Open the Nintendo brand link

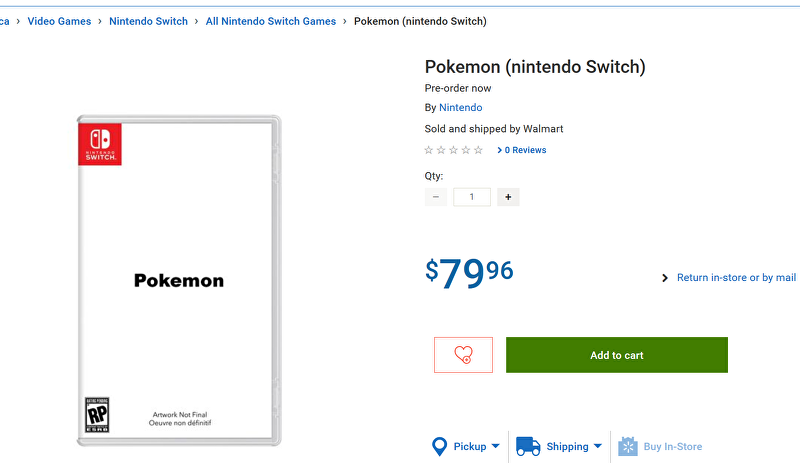pyautogui.click(x=461, y=108)
